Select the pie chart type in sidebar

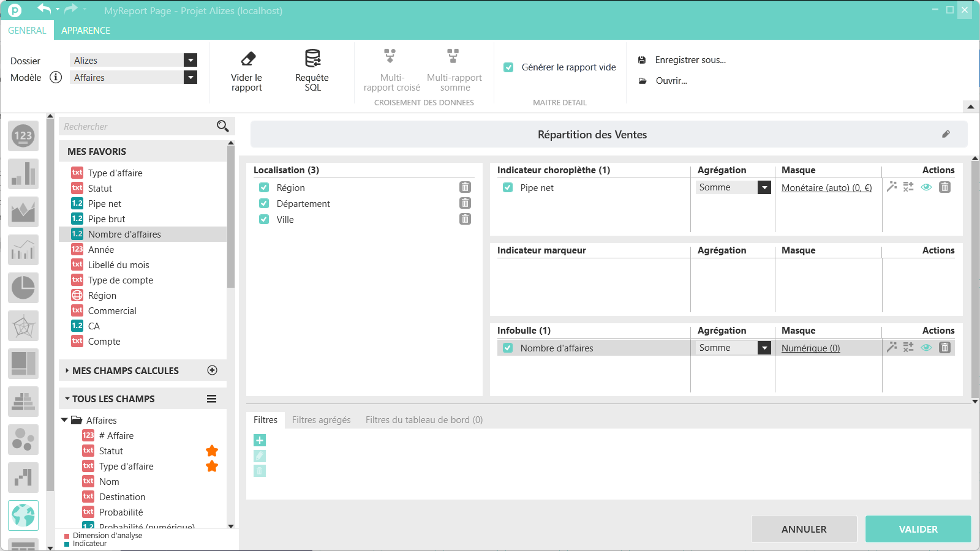tap(23, 287)
